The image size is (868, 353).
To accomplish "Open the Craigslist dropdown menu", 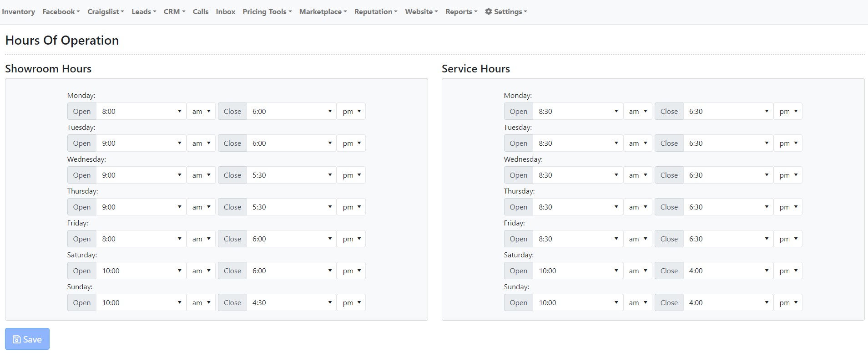I will coord(106,12).
